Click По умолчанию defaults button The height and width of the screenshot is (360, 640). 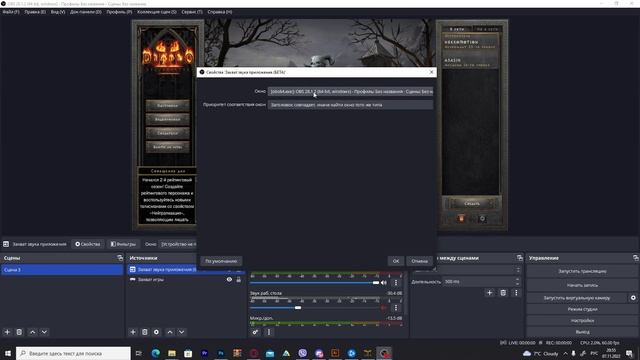tap(221, 261)
